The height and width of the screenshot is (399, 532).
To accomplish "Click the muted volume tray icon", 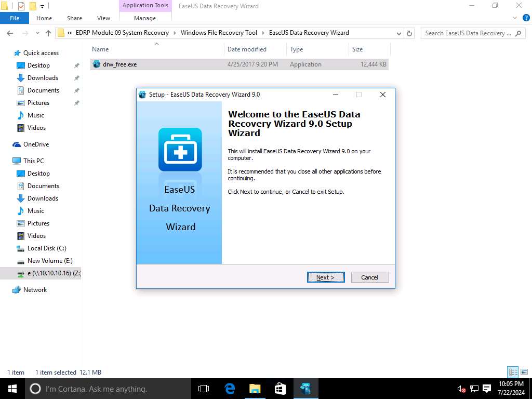I will 461,389.
